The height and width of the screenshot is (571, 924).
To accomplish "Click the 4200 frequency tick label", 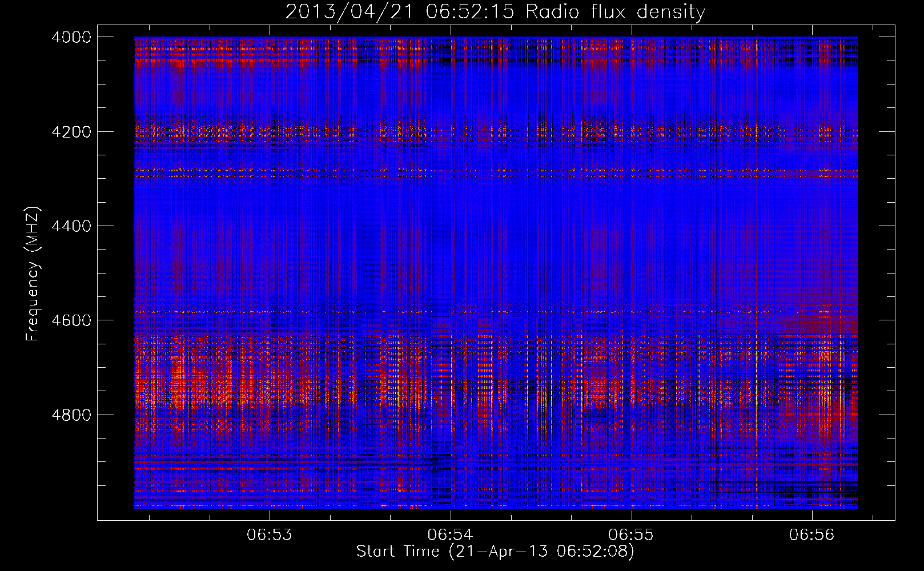I will (71, 132).
